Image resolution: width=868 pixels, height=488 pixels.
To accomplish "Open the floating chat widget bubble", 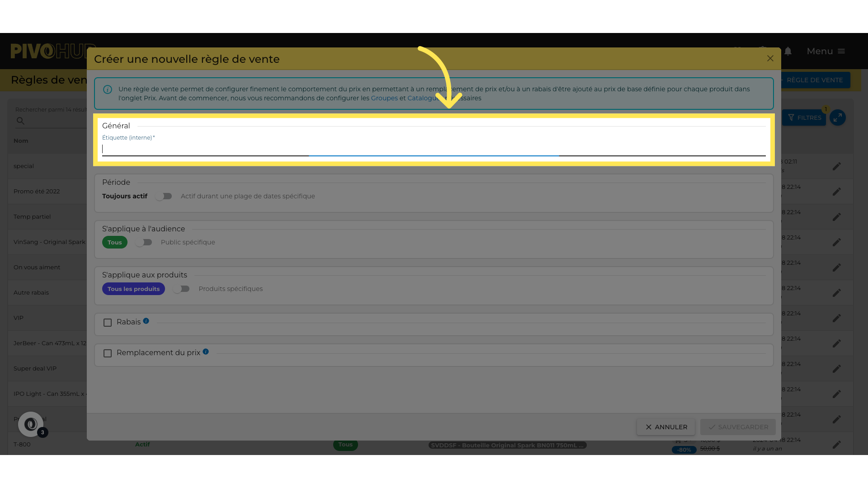I will tap(31, 424).
